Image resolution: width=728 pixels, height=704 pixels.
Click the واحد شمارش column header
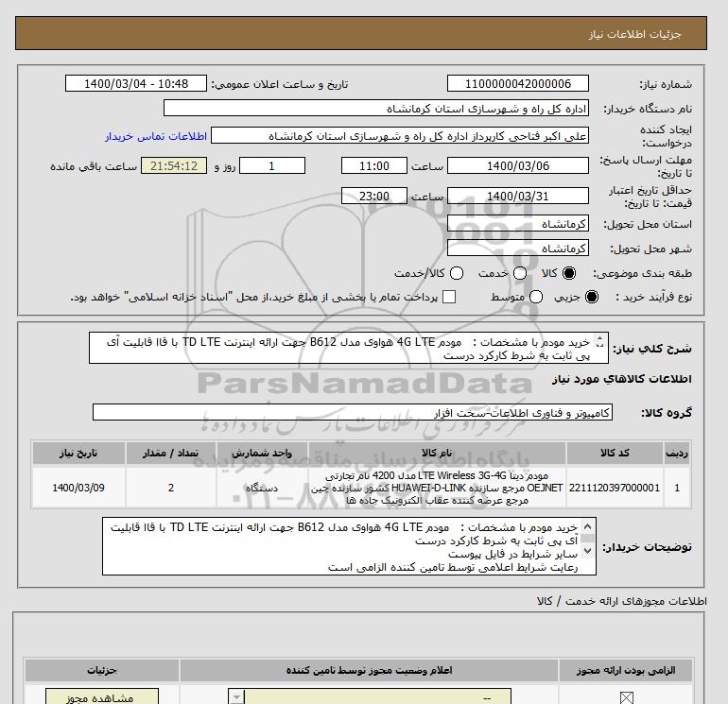point(262,453)
